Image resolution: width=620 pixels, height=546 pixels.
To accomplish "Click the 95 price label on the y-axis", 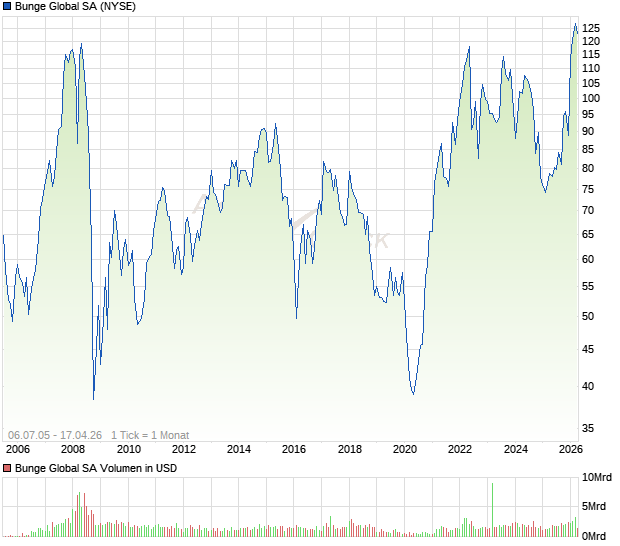I will (x=588, y=114).
